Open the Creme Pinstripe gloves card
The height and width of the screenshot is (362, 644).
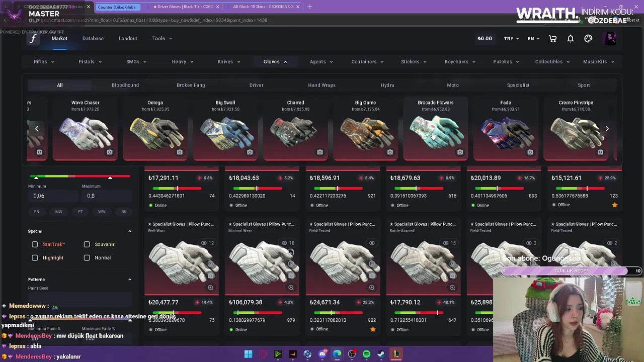coord(576,129)
